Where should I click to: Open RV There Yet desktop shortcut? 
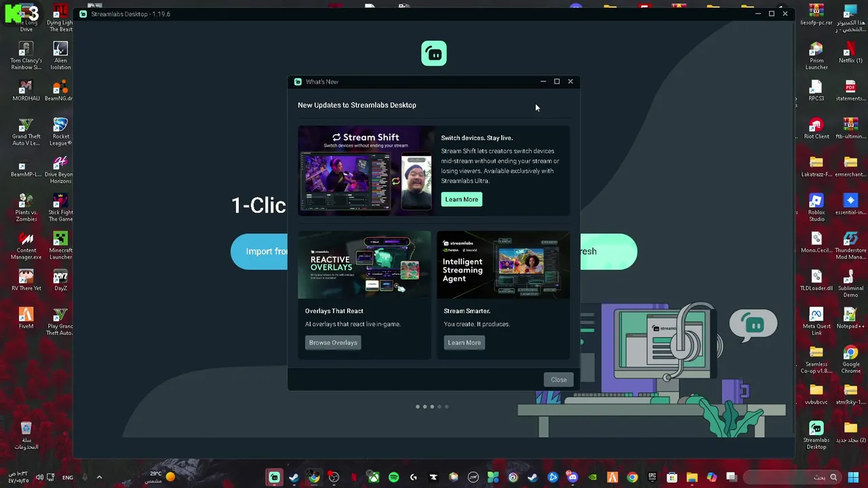point(26,281)
